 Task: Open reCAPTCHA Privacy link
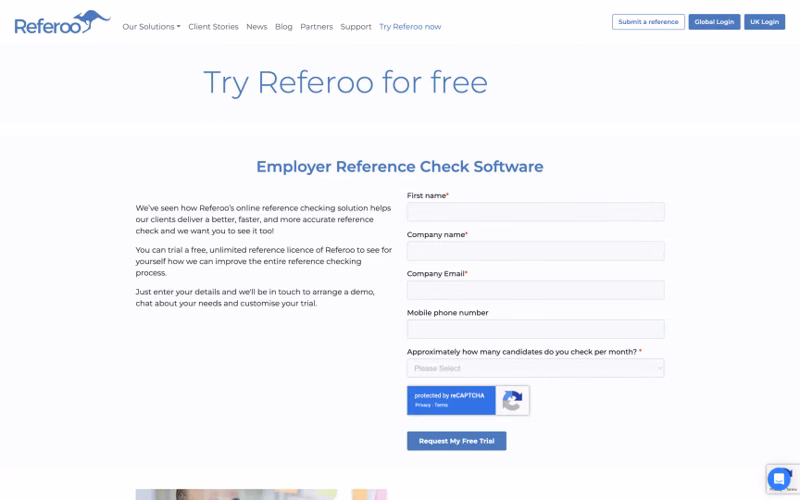click(422, 405)
